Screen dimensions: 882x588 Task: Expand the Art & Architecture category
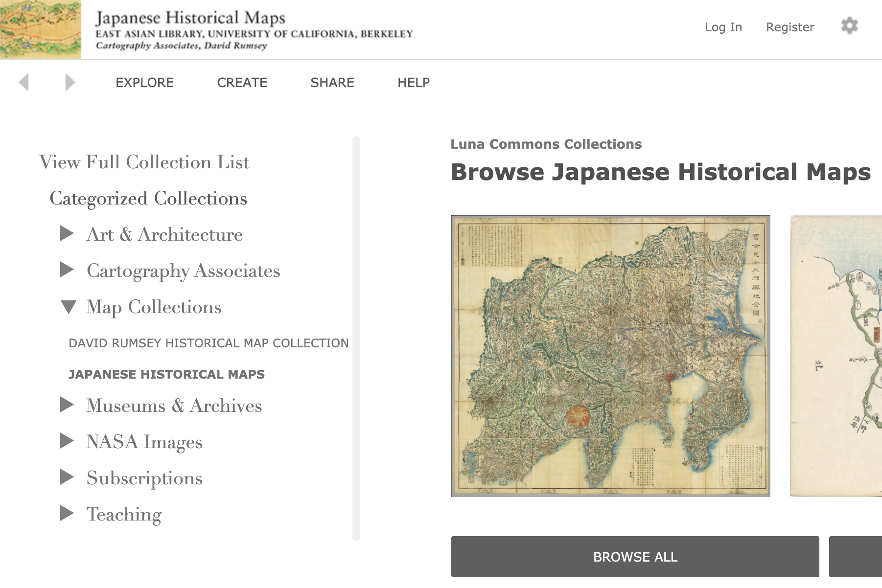(67, 233)
